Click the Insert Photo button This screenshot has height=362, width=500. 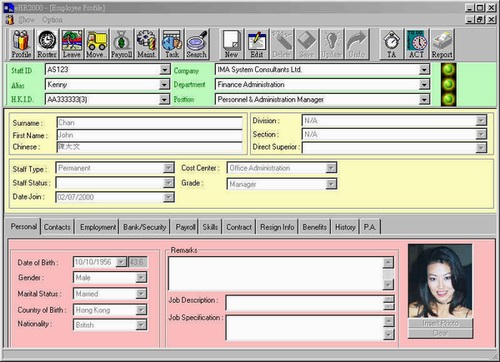click(440, 323)
